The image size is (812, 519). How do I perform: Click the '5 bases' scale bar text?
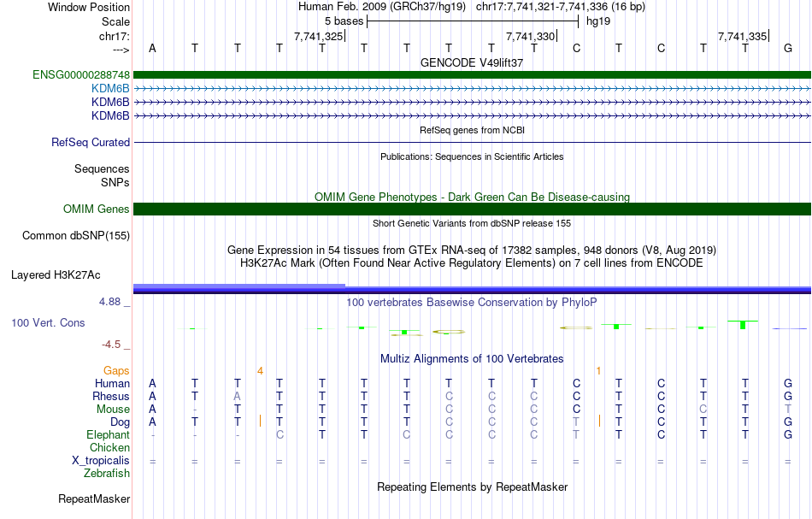(344, 21)
